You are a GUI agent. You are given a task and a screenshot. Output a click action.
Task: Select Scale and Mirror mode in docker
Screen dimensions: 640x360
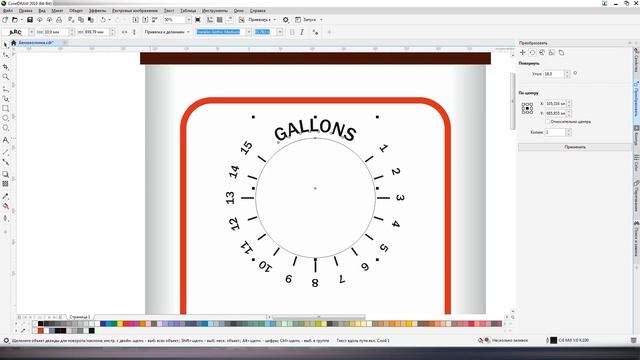click(542, 53)
